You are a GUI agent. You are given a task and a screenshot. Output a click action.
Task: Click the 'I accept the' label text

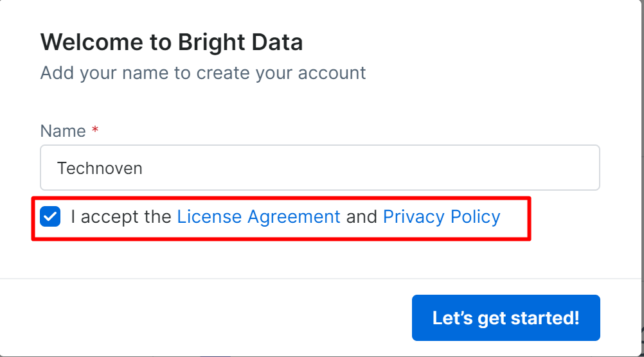point(121,217)
